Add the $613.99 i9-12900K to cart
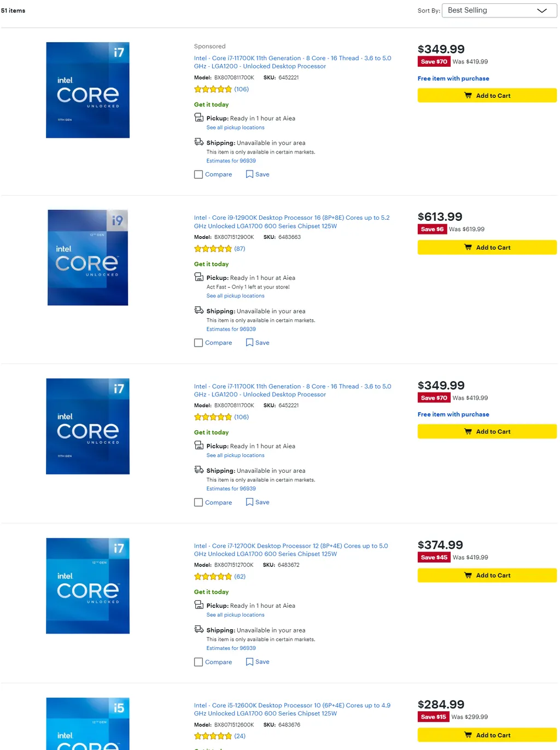Viewport: 560px width, 750px height. pyautogui.click(x=487, y=248)
